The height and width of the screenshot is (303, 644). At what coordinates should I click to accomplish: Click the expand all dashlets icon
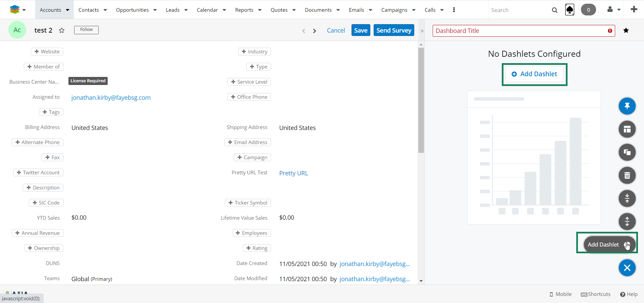pos(627,222)
